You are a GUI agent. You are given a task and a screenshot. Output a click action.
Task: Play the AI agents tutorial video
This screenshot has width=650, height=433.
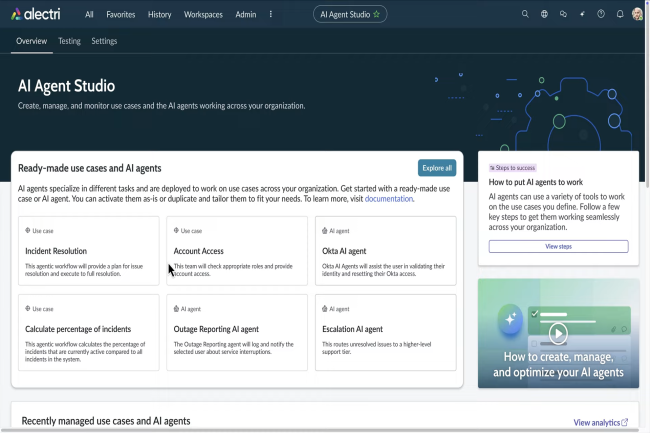click(x=558, y=333)
